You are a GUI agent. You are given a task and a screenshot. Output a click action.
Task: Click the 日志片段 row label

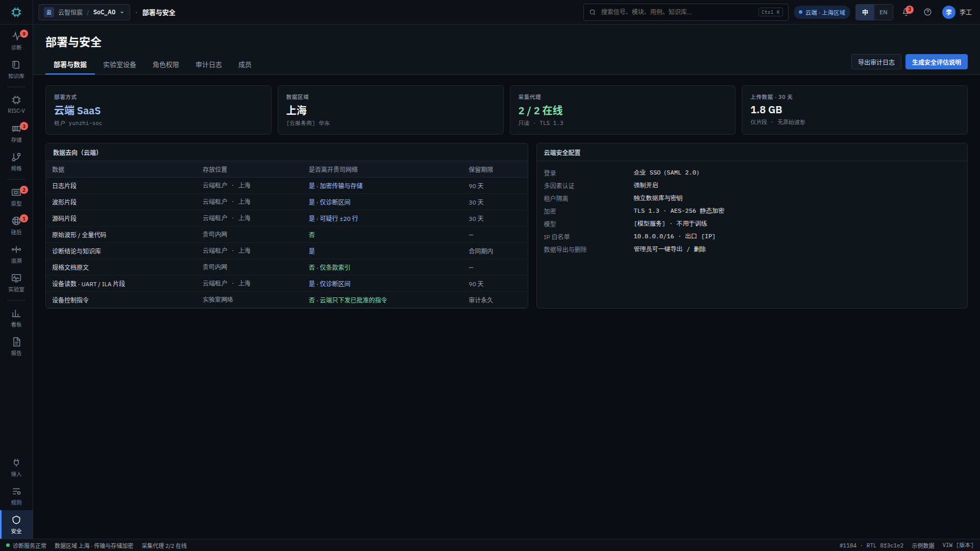coord(64,186)
